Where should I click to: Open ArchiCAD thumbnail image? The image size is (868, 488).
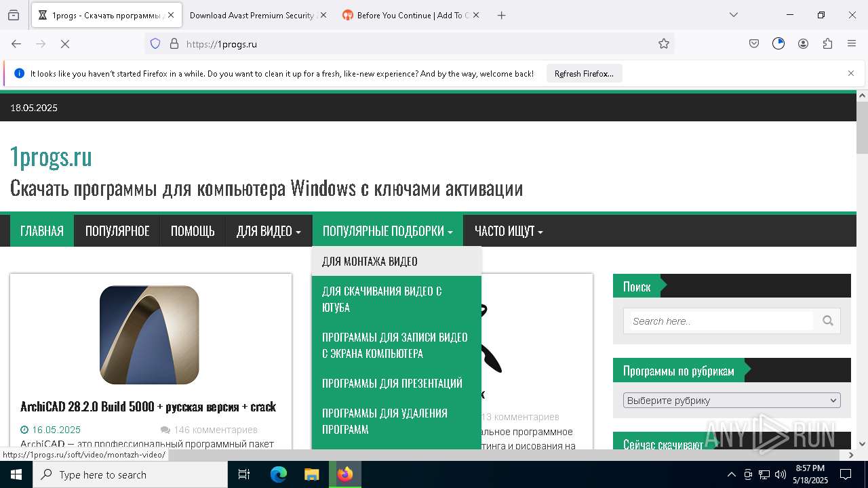[149, 335]
